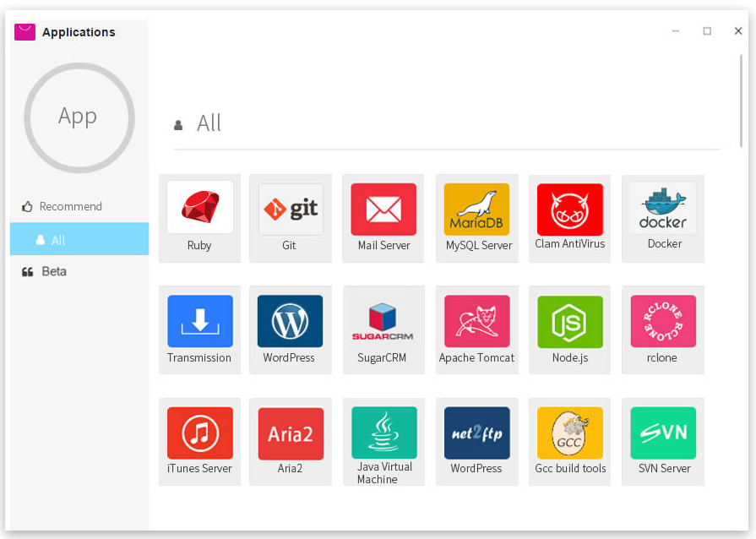The width and height of the screenshot is (756, 539).
Task: Select the Docker whale icon
Action: (663, 209)
